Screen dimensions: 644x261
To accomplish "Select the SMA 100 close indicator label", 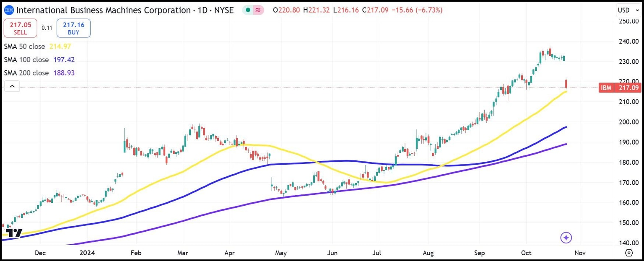I will 26,59.
